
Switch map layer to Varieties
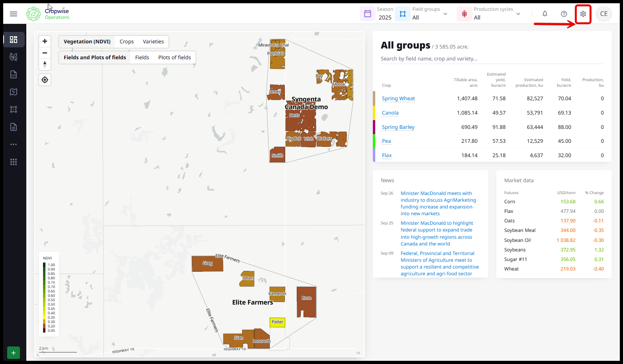coord(153,42)
